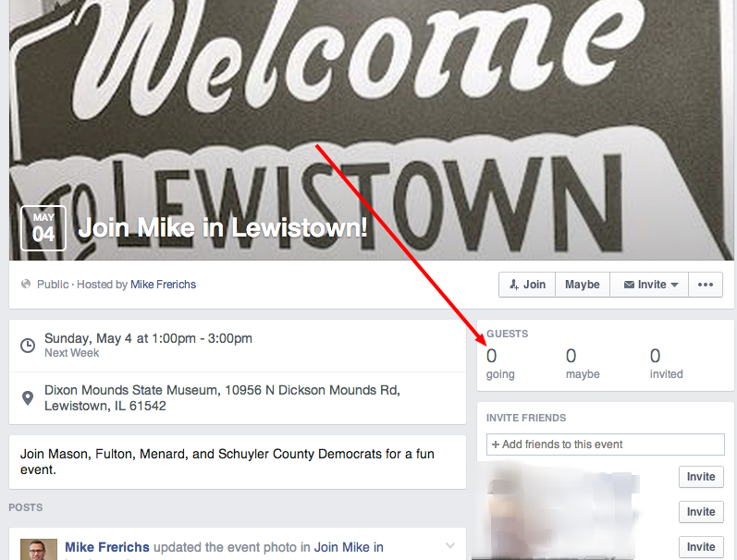
Task: Click the Mike Frerichs host link
Action: (163, 285)
